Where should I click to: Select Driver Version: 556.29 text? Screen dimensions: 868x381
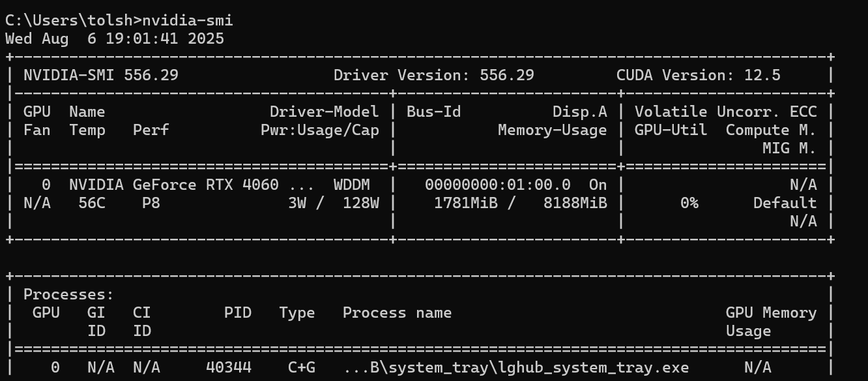point(434,75)
